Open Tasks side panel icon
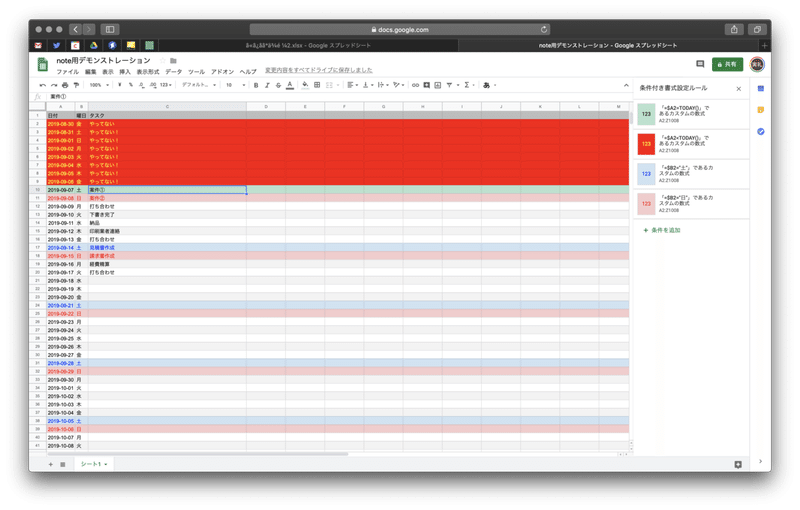Screen dimensions: 800x510 pos(761,132)
